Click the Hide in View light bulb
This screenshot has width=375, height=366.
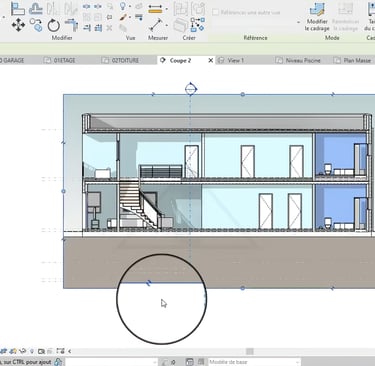pos(123,6)
